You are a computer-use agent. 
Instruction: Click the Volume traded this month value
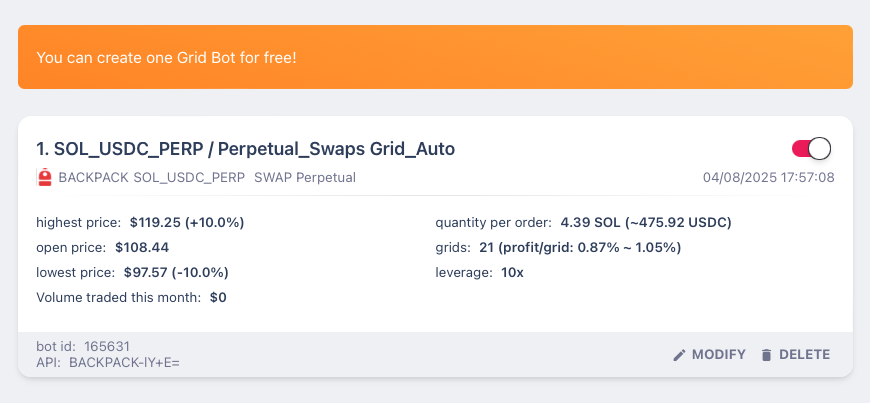click(218, 298)
